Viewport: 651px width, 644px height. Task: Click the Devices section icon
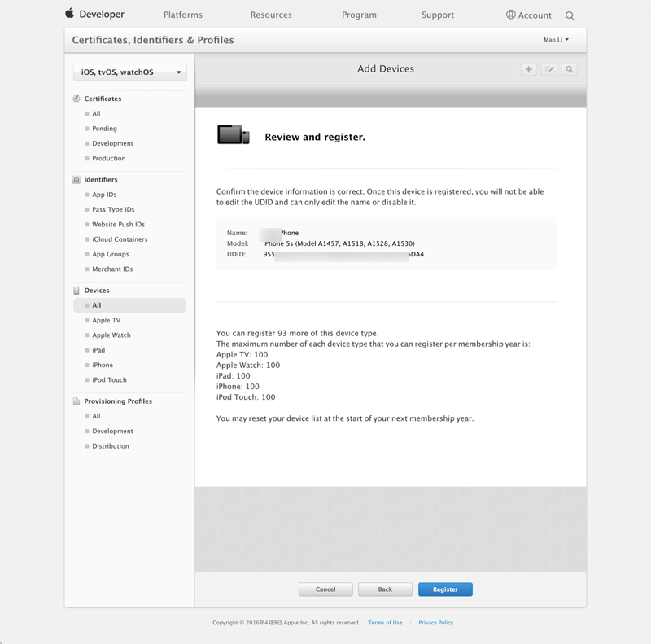(76, 291)
